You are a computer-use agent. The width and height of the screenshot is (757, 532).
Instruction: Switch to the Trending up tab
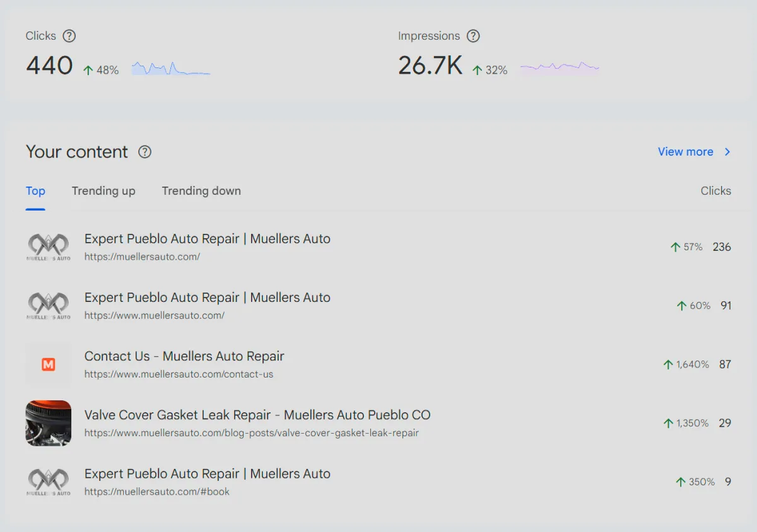pyautogui.click(x=103, y=191)
